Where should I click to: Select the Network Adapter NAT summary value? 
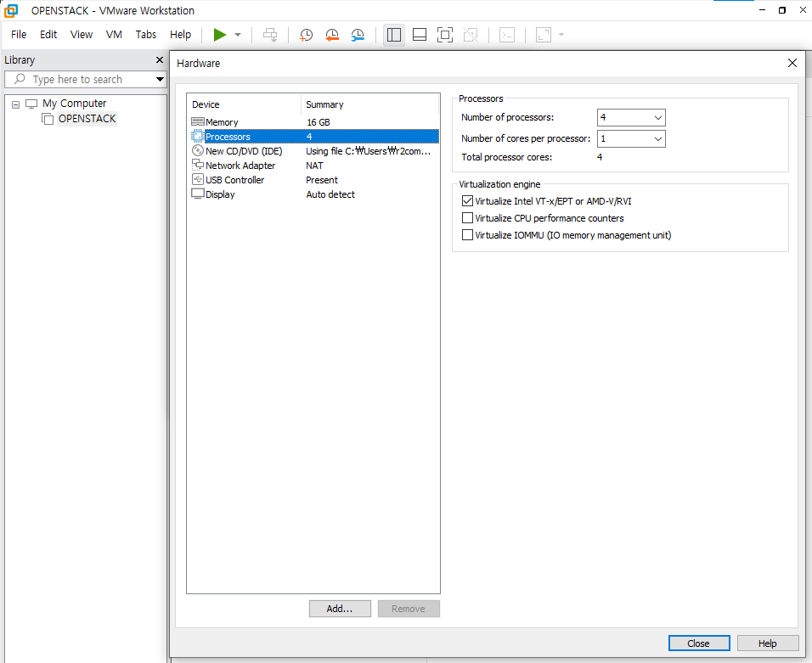tap(314, 166)
